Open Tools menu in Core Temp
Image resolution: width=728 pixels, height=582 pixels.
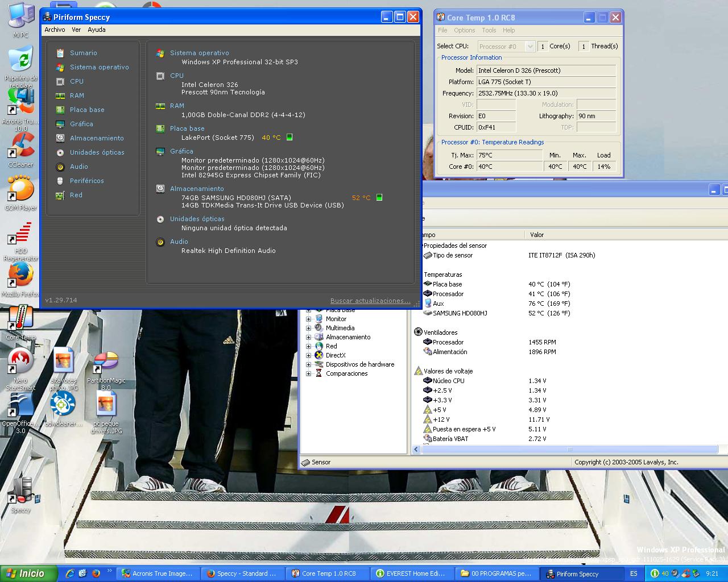[489, 30]
